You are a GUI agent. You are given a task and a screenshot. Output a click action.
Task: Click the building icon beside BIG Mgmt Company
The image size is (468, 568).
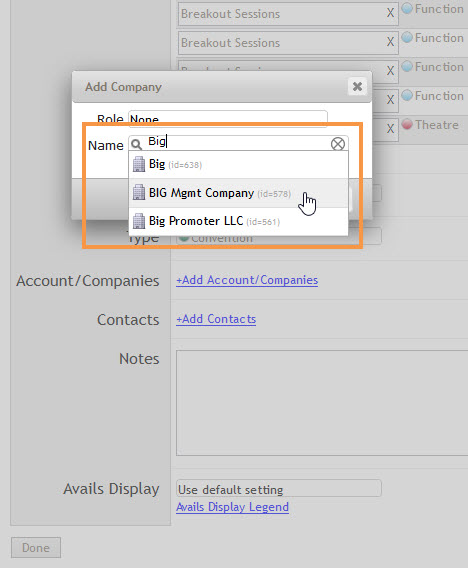(139, 192)
